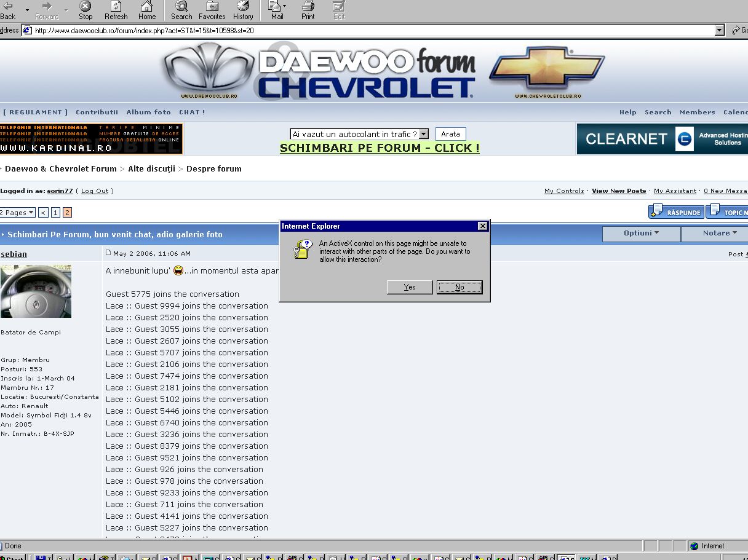The width and height of the screenshot is (748, 560).
Task: Click the Clearnet hosting banner ad
Action: point(662,138)
